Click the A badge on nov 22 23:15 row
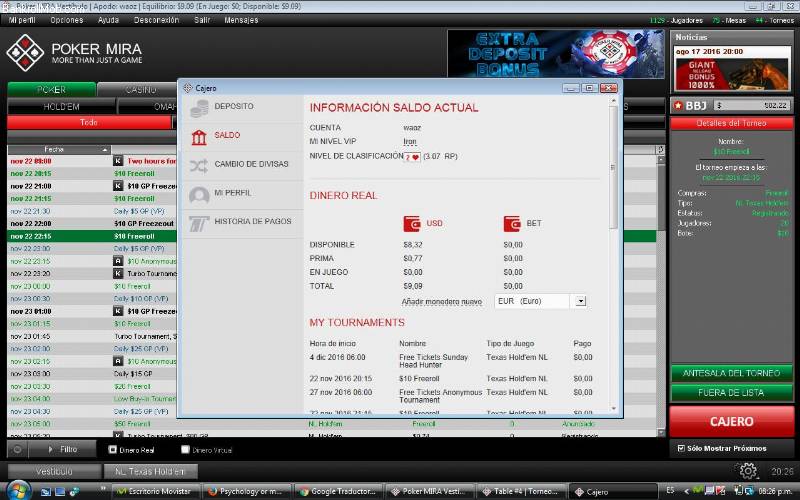This screenshot has height=500, width=800. (x=118, y=261)
